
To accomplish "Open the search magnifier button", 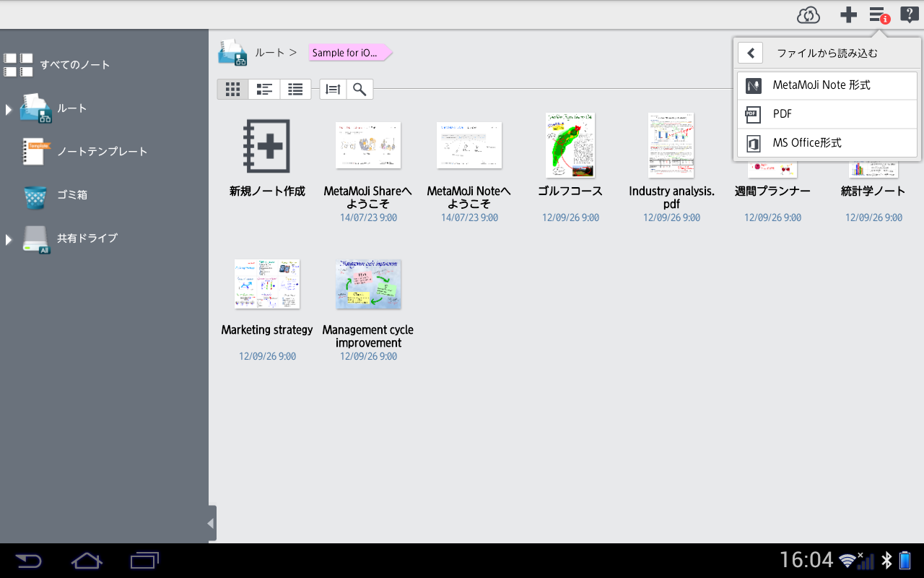I will pyautogui.click(x=359, y=90).
